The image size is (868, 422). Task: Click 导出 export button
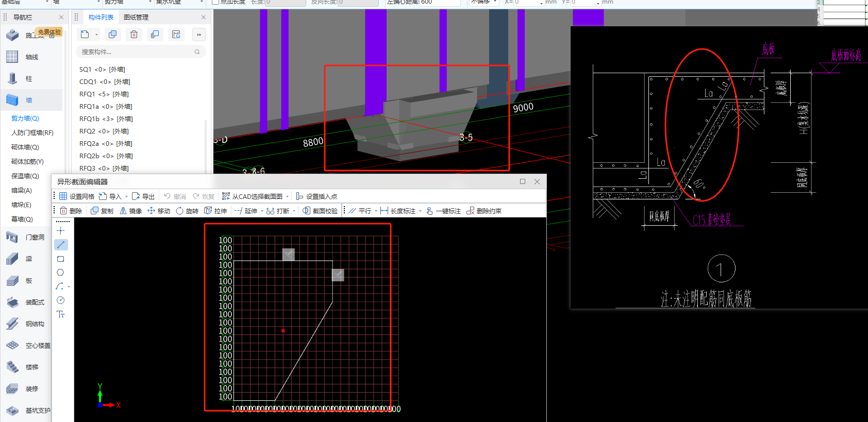pyautogui.click(x=143, y=196)
